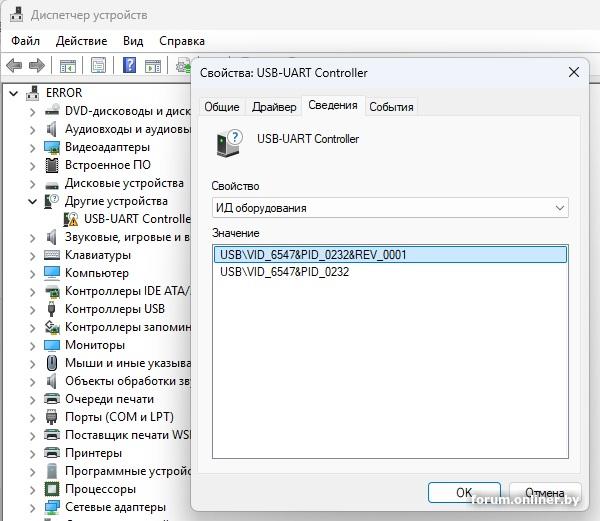Viewport: 600px width, 521px height.
Task: Expand the Порты (COM и LPT) node
Action: (33, 417)
